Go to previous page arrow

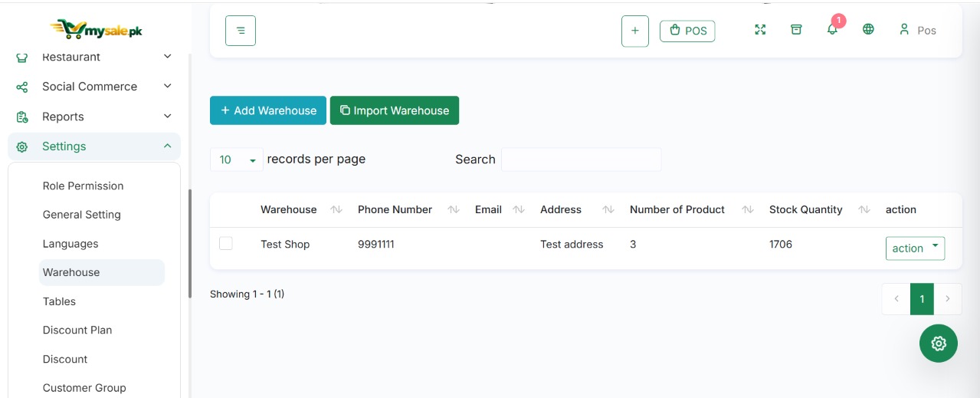point(896,299)
